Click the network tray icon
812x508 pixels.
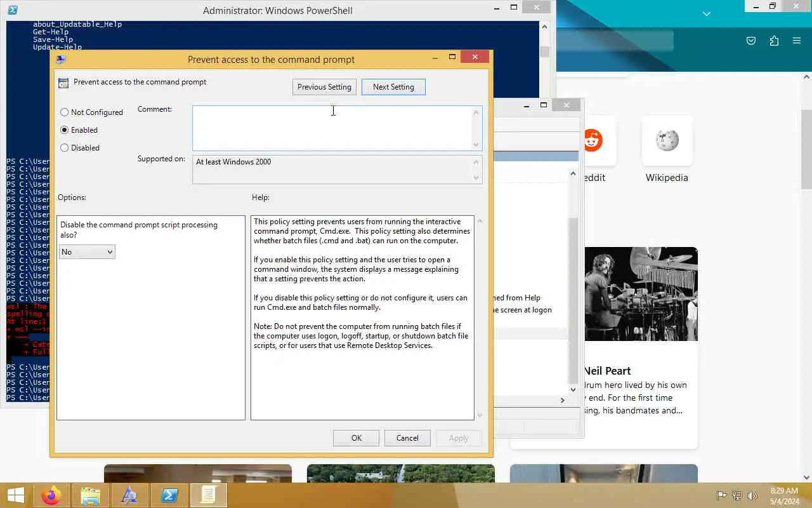(737, 496)
